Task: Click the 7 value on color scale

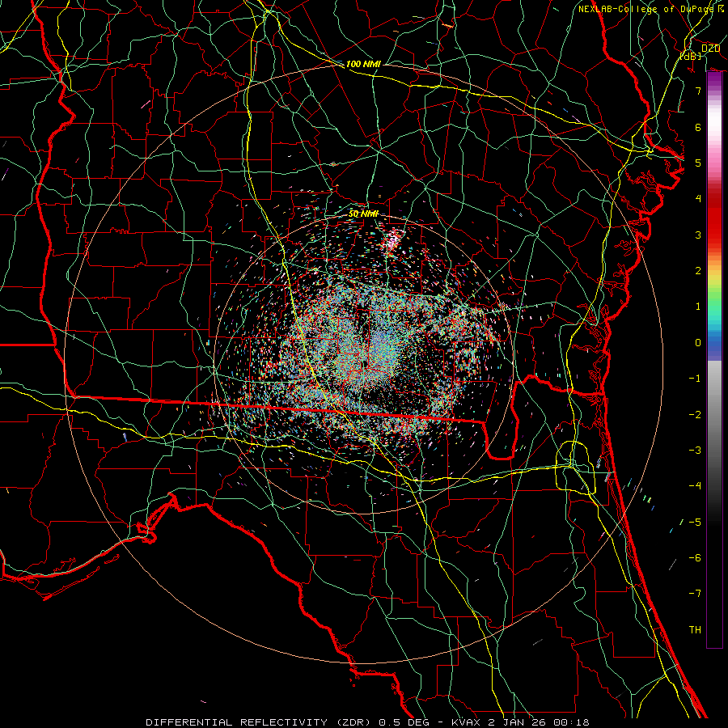Action: coord(698,91)
